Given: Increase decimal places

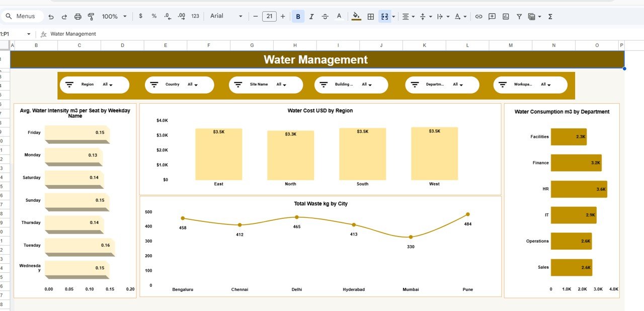Looking at the screenshot, I should click(181, 16).
